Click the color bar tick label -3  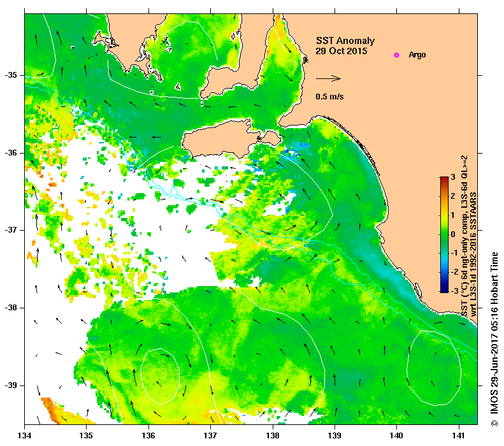click(x=454, y=291)
